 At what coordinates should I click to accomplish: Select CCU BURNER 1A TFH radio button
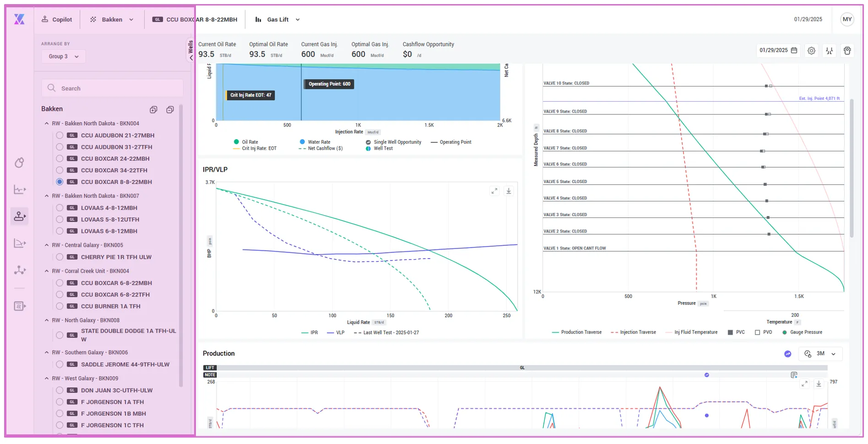click(60, 306)
